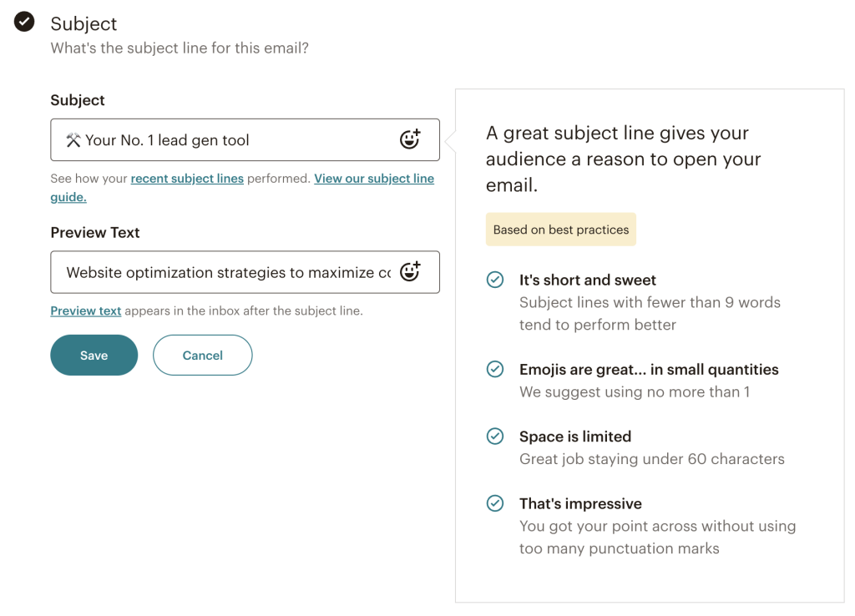The height and width of the screenshot is (616, 855).
Task: Select the "It's short and sweet" tip title
Action: [588, 280]
